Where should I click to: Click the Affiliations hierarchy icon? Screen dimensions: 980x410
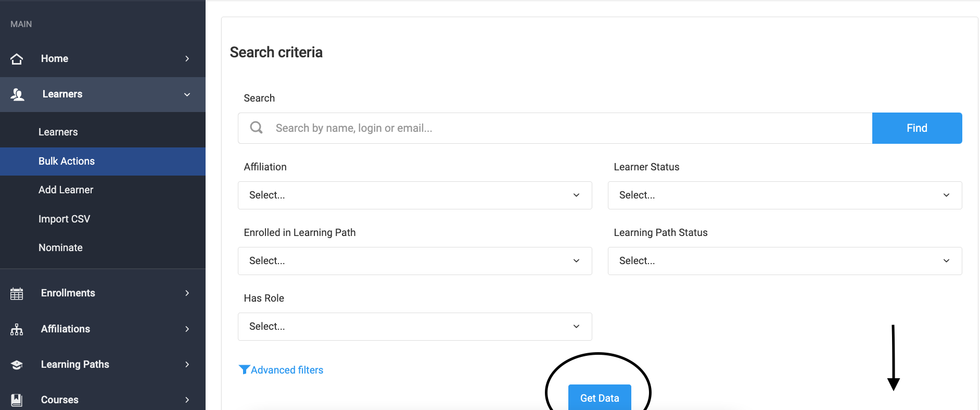tap(17, 329)
